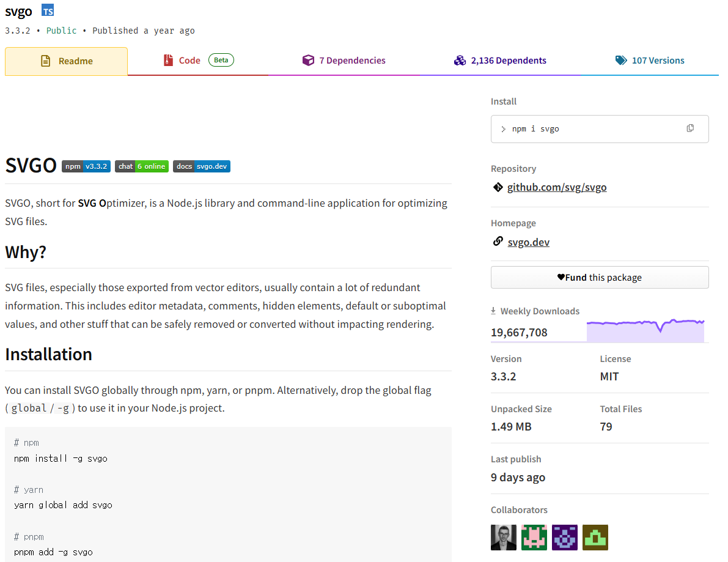The width and height of the screenshot is (728, 562).
Task: Click the Public visibility label
Action: [61, 31]
